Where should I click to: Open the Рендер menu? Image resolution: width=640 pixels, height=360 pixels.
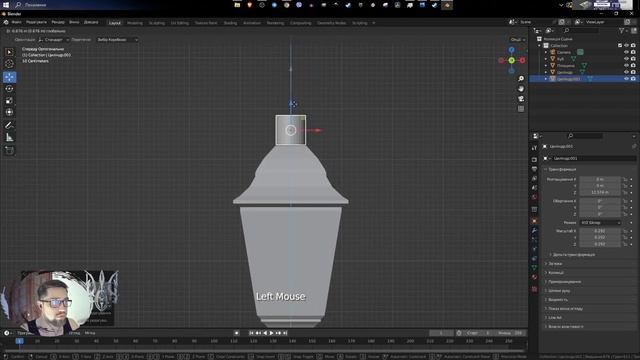point(58,22)
